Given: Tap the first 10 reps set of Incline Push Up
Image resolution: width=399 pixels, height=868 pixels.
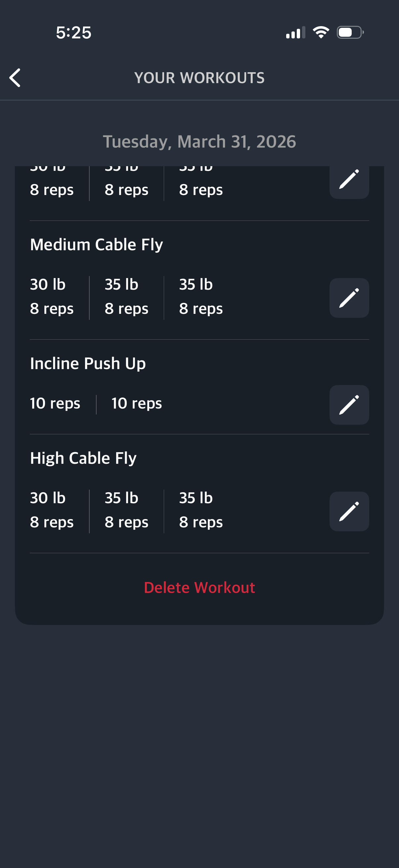Looking at the screenshot, I should click(55, 403).
